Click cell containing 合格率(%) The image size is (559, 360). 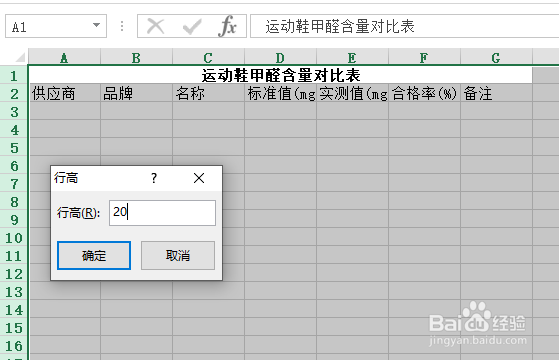(425, 93)
